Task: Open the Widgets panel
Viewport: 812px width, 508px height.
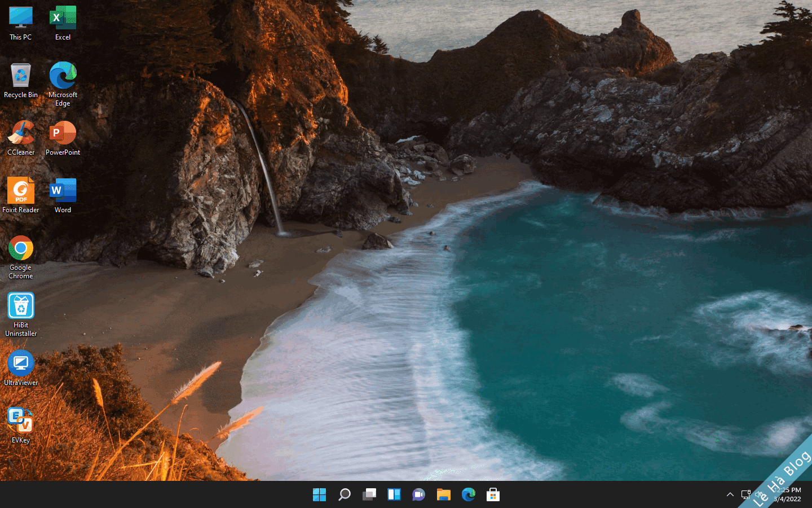Action: pos(394,495)
